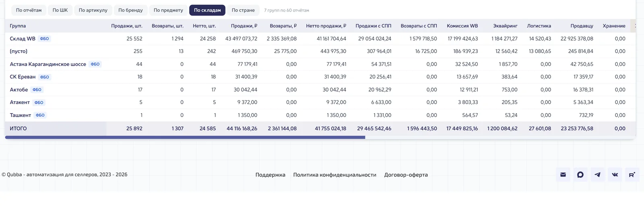Open the По бренду tab
This screenshot has width=644, height=217.
point(130,10)
